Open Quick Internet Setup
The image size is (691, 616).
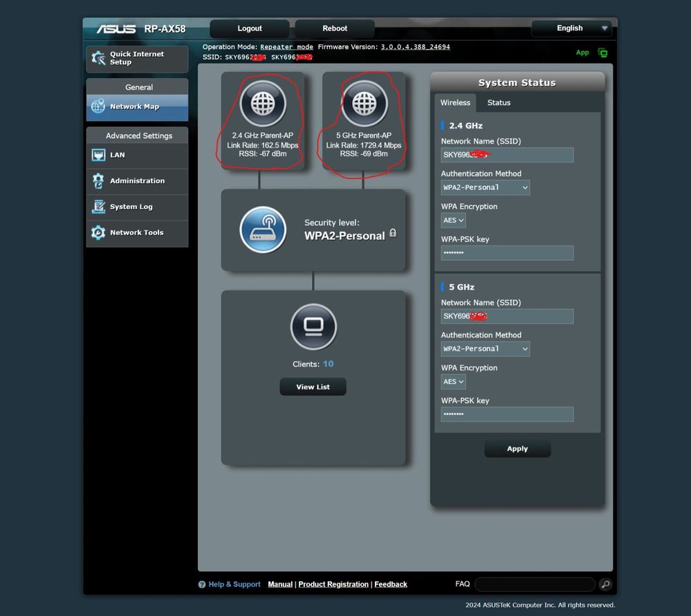[x=136, y=57]
